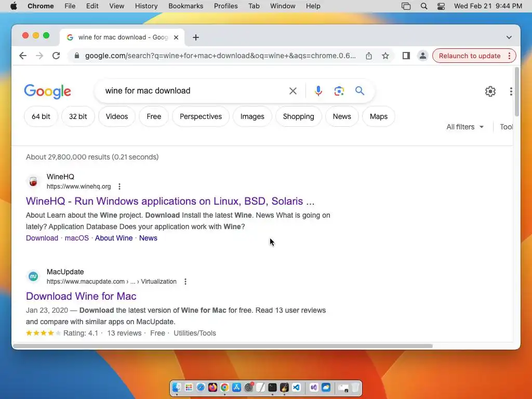Start voice search with microphone icon

pos(318,91)
